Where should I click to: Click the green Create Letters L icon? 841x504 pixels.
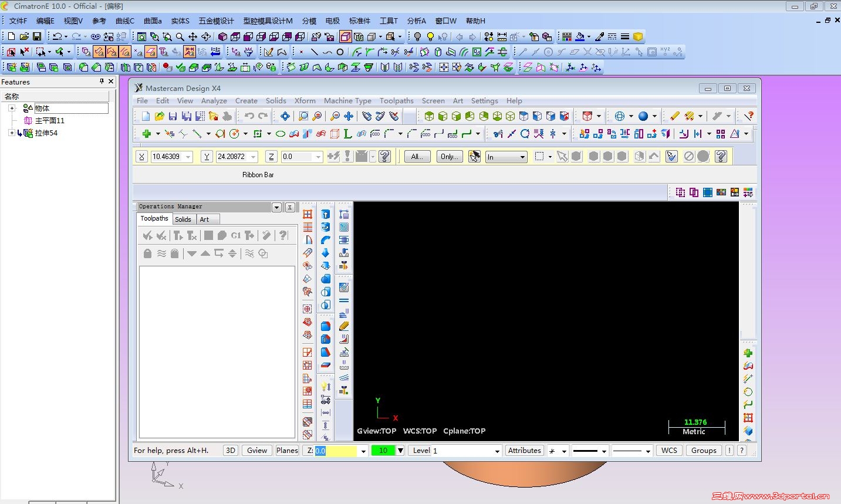[348, 134]
